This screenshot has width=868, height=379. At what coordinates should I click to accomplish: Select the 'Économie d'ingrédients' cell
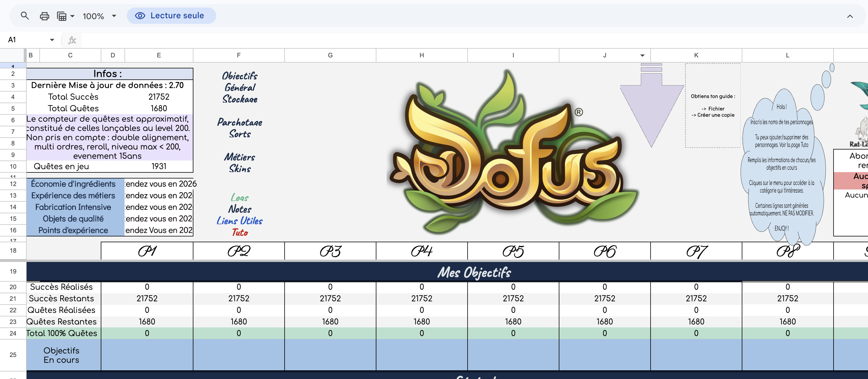76,184
